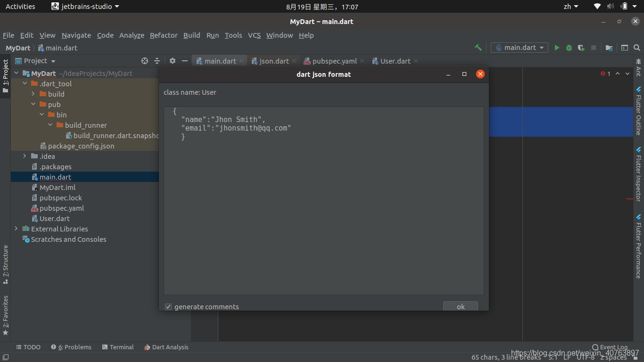Open Search Everywhere magnifier icon

pyautogui.click(x=637, y=48)
